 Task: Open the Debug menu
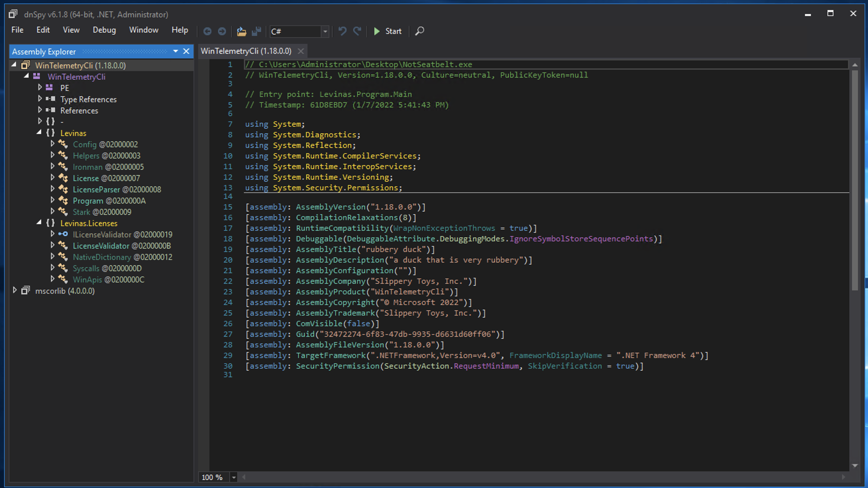click(104, 30)
